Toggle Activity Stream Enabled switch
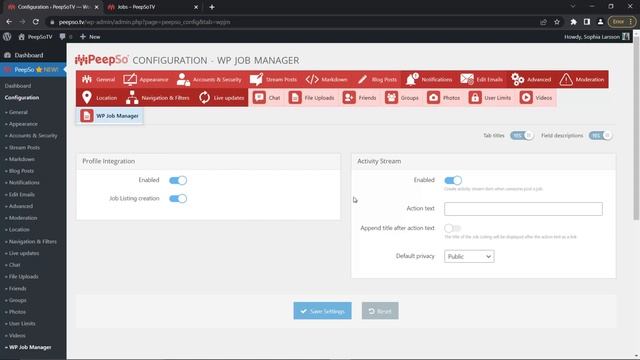The height and width of the screenshot is (360, 640). click(x=453, y=180)
